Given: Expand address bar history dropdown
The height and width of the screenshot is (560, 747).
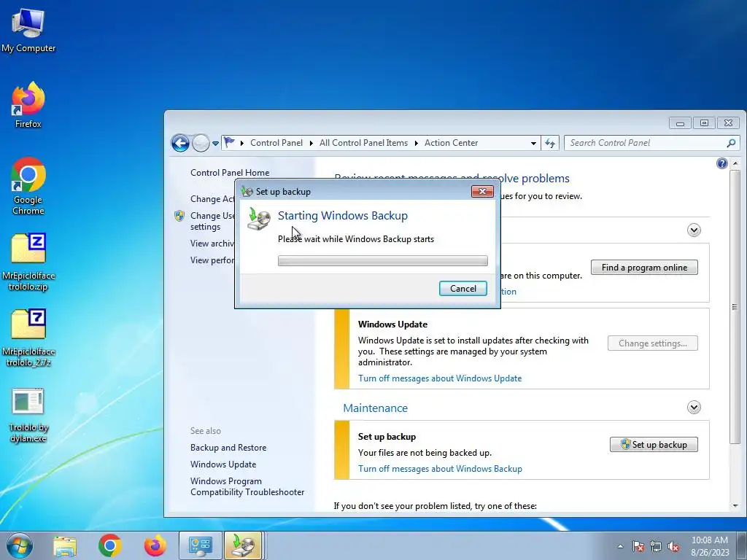Looking at the screenshot, I should point(533,144).
